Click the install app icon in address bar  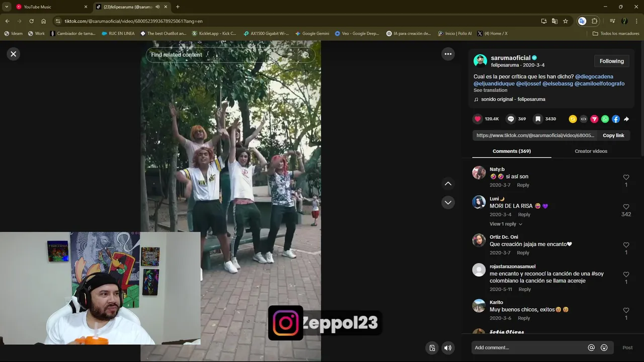click(x=544, y=21)
